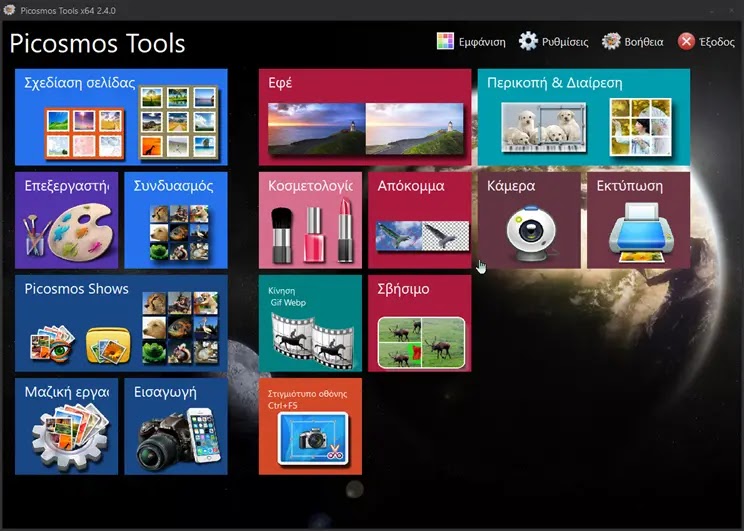
Task: Click the photo viewer eye icon
Action: [52, 345]
